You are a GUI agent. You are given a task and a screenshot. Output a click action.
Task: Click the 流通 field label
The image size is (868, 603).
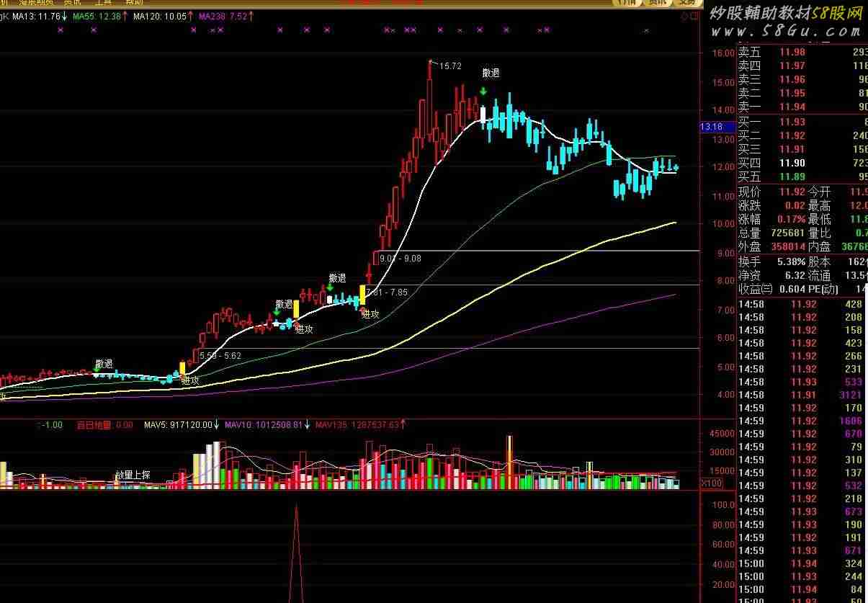[820, 275]
